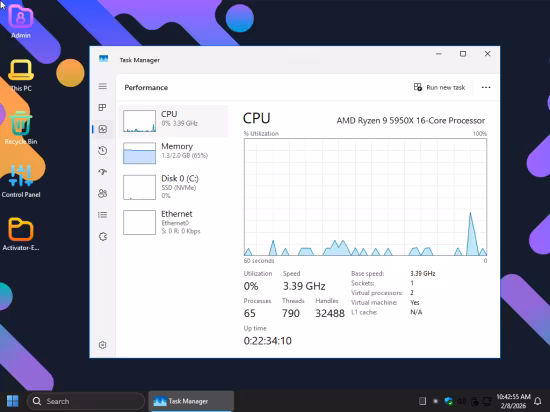Click the volume speaker tray icon
Viewport: 550px width, 412px height.
click(461, 401)
